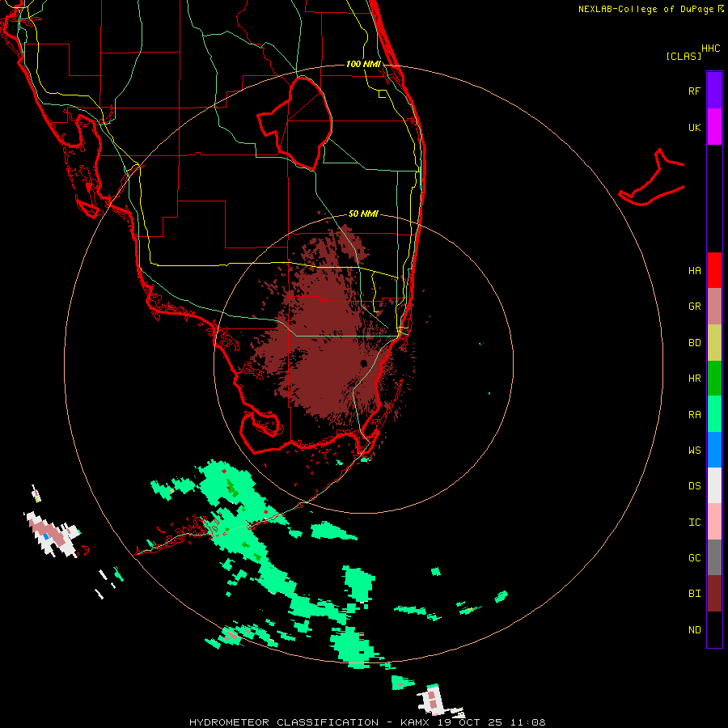Click the '100 NMI' range ring label
Image resolution: width=728 pixels, height=728 pixels.
click(363, 64)
